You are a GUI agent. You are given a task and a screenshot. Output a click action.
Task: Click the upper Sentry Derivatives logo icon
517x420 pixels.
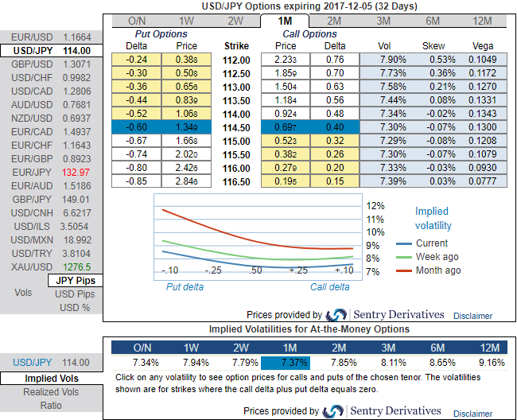(x=336, y=315)
